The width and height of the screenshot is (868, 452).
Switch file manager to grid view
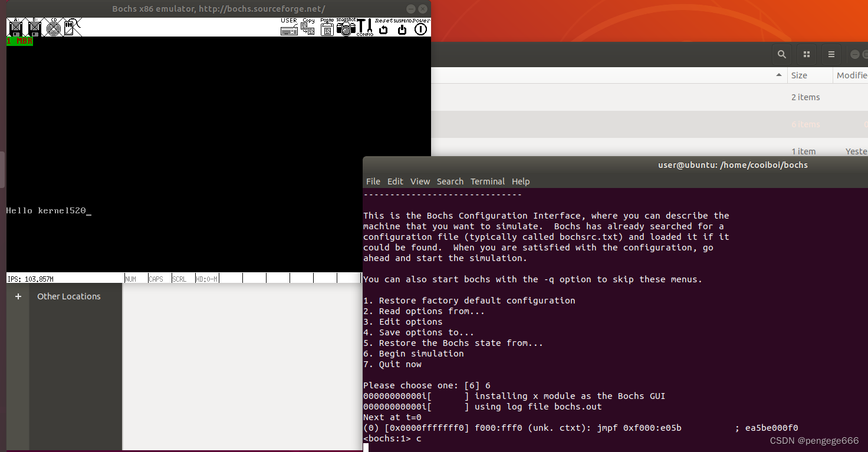807,54
